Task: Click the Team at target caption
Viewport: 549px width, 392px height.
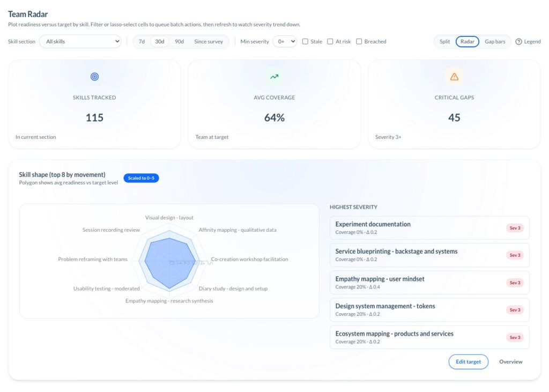Action: [212, 137]
